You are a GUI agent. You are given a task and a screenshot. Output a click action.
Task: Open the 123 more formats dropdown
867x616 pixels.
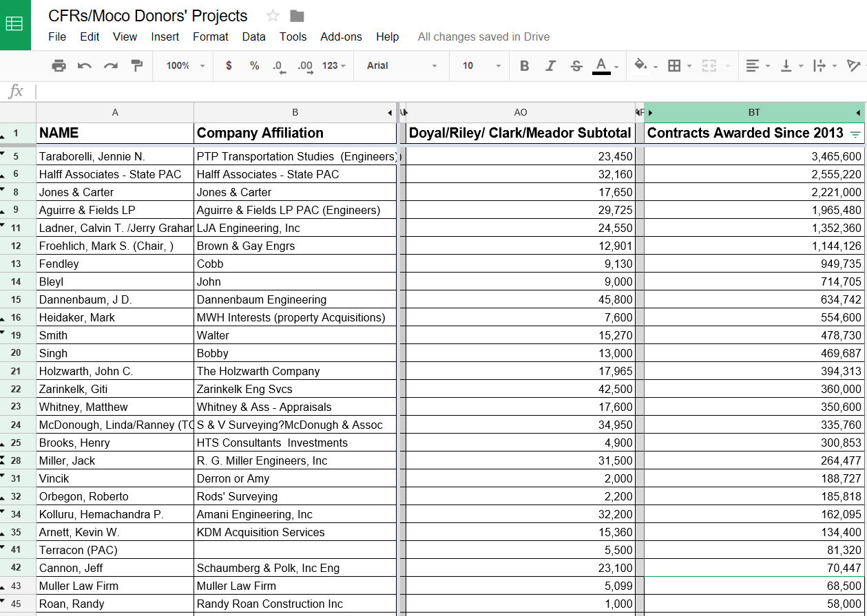[x=333, y=65]
